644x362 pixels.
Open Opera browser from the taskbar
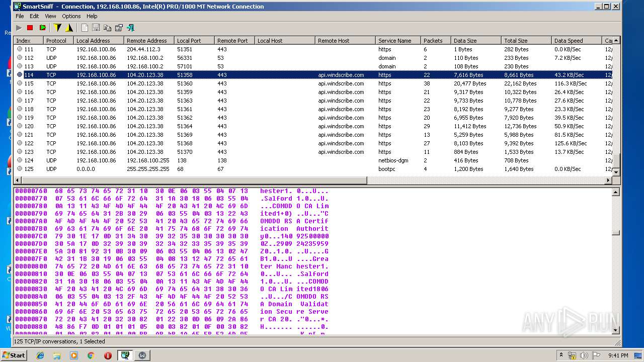coord(108,355)
